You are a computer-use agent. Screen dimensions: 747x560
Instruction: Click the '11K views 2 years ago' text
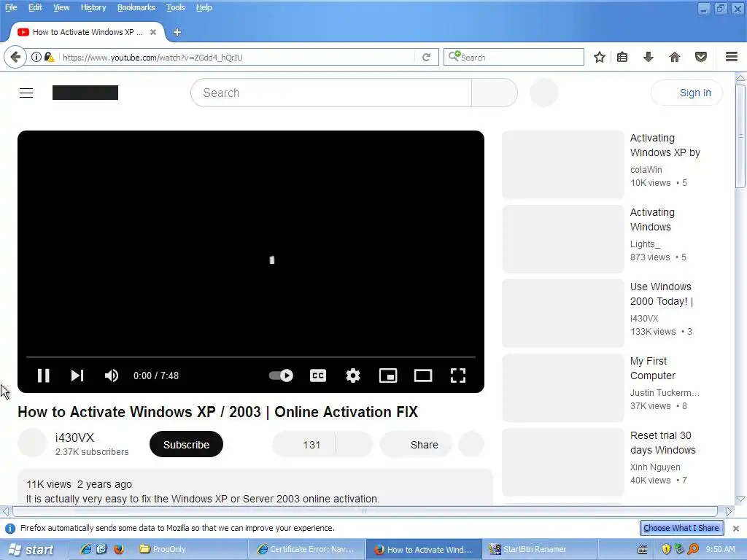click(x=79, y=484)
